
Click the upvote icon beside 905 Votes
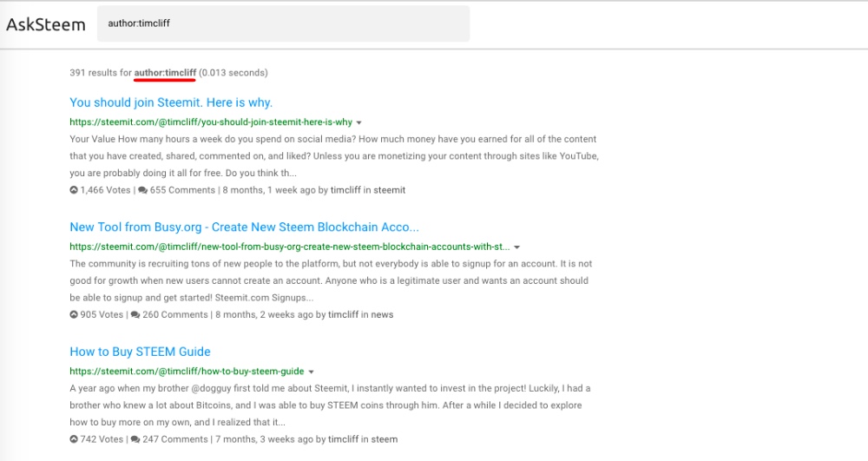pos(74,314)
